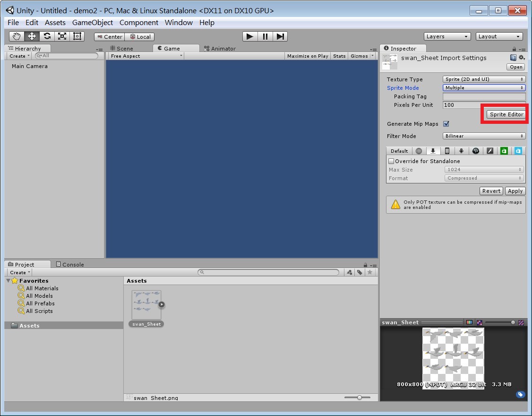
Task: Open the File menu
Action: tap(13, 22)
